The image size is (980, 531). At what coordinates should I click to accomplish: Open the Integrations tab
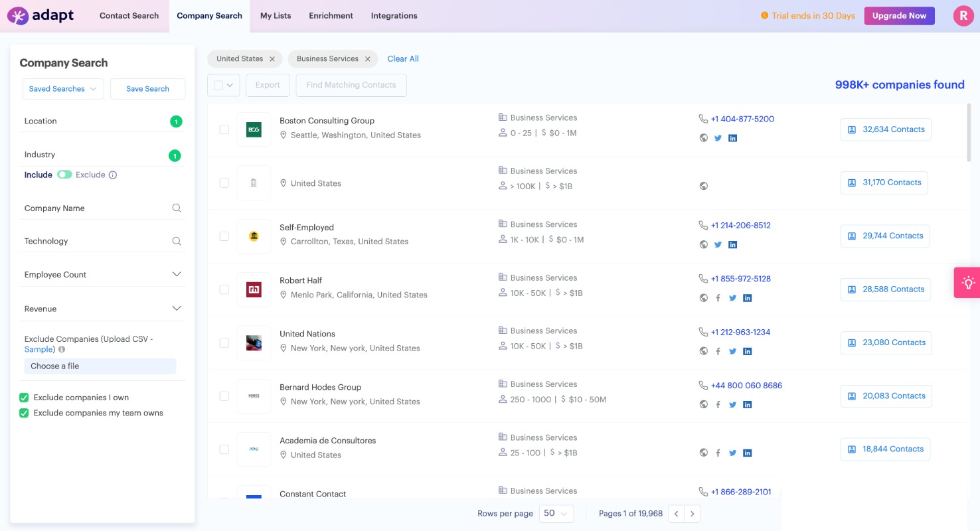click(x=394, y=16)
